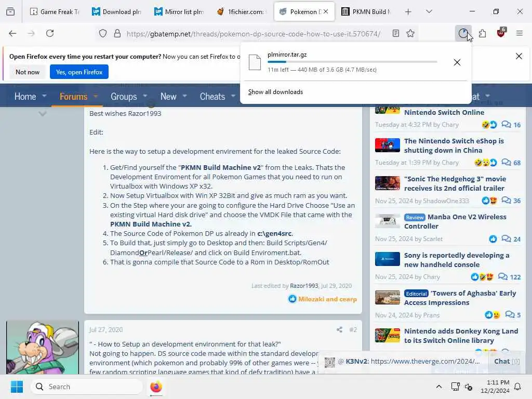This screenshot has height=399, width=532.
Task: Click the download progress bar for plmirror.tar.gz
Action: coord(352,62)
